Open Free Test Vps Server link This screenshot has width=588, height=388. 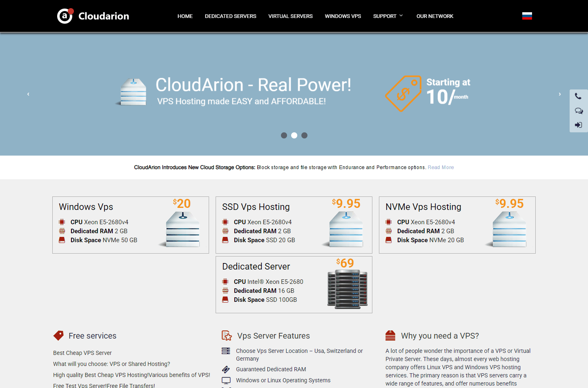[x=104, y=386]
